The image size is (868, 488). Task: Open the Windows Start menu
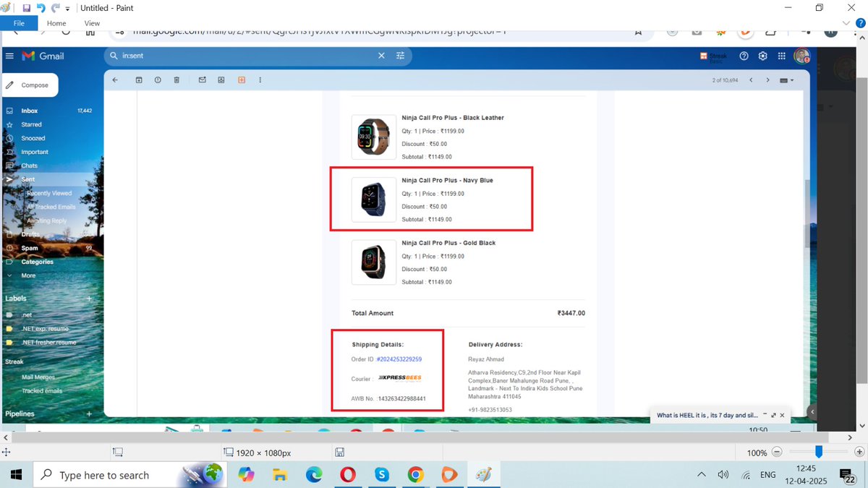tap(16, 475)
